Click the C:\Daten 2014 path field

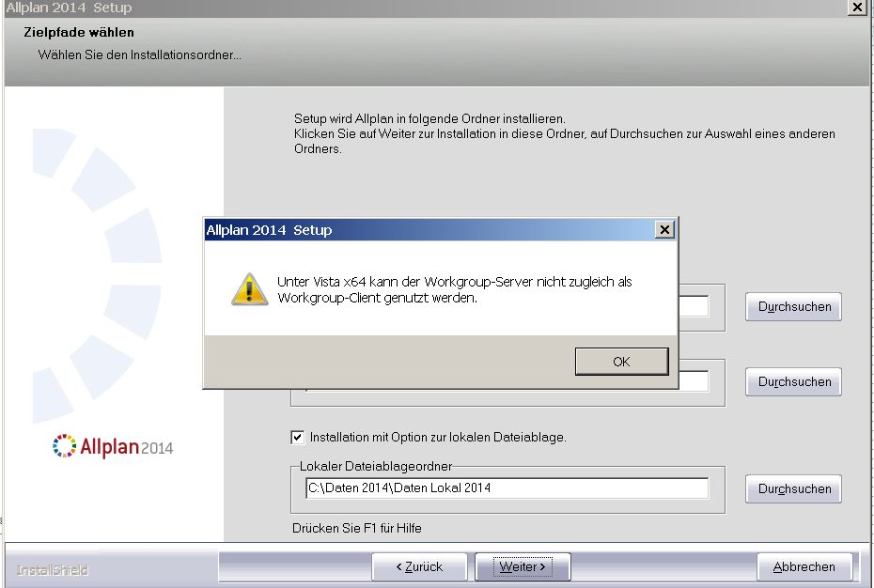tap(507, 487)
